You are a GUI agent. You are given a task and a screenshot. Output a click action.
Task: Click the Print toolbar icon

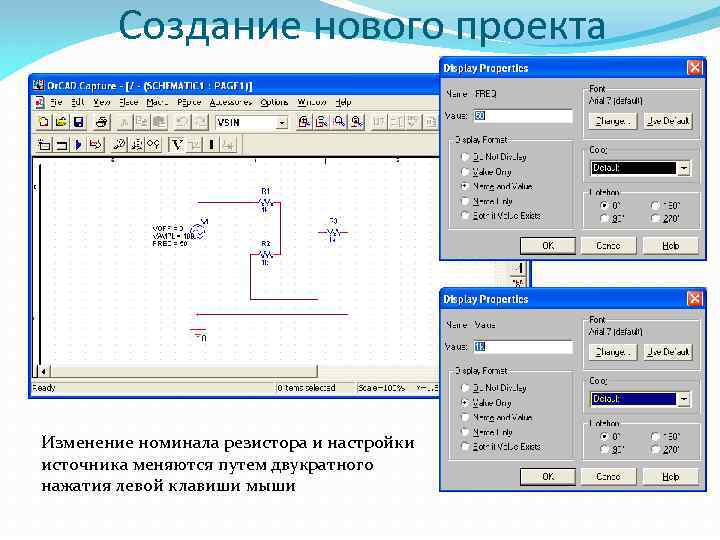coord(101,122)
